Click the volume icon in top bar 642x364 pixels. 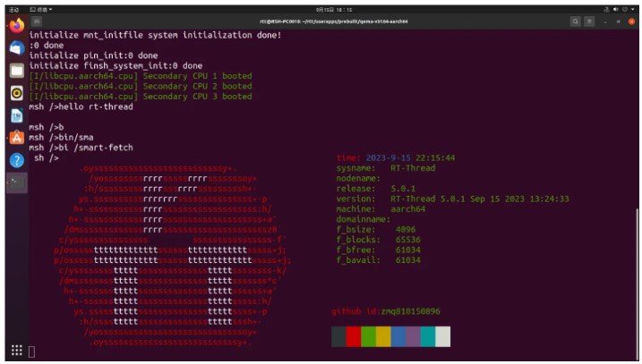[x=615, y=10]
